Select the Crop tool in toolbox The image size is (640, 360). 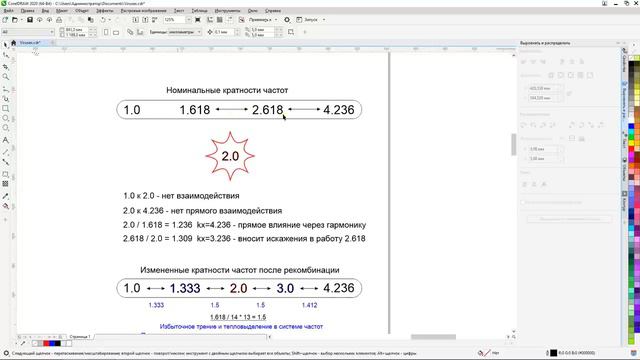point(5,67)
